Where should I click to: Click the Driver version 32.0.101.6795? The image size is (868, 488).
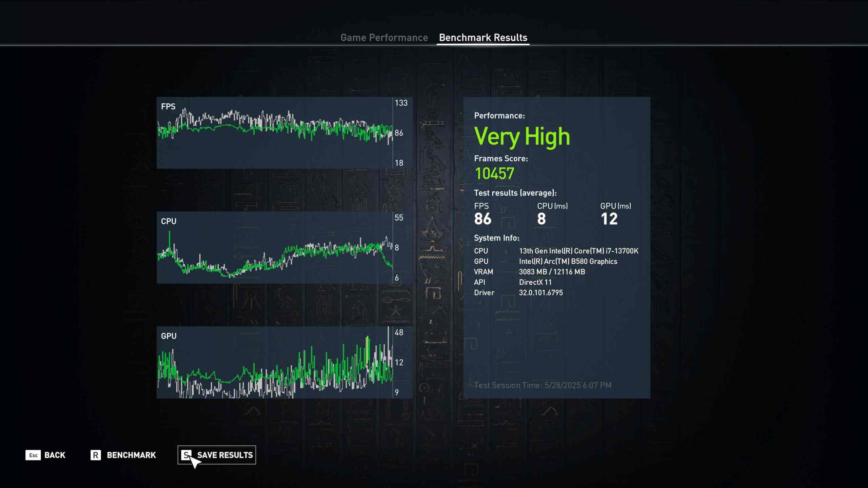click(x=541, y=292)
